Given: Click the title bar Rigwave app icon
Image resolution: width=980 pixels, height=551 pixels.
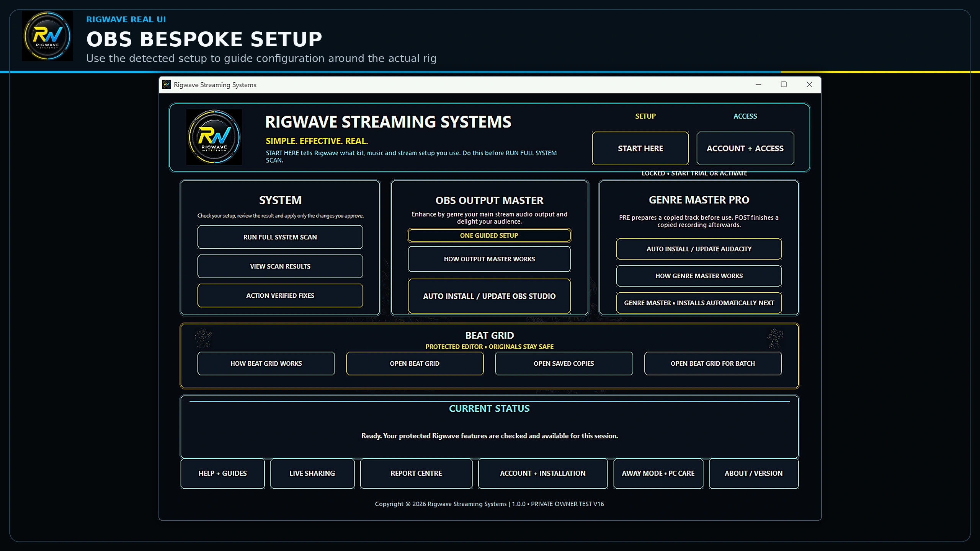Looking at the screenshot, I should 167,85.
